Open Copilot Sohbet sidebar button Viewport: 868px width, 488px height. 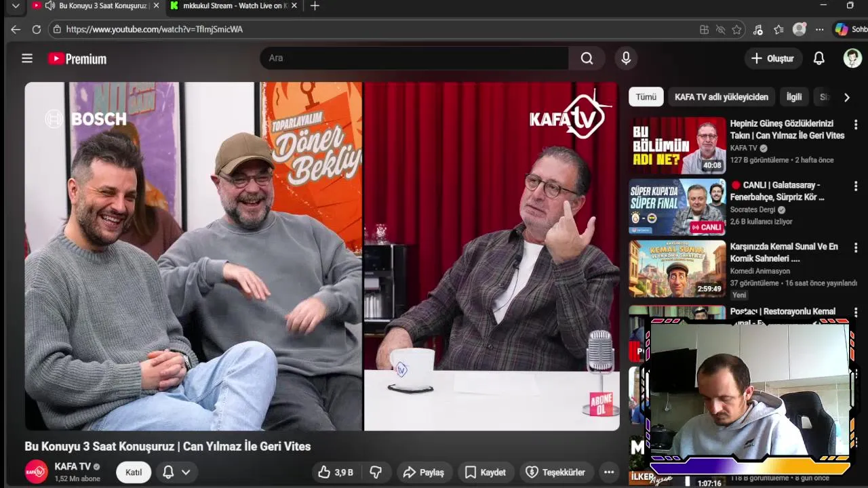[x=850, y=30]
